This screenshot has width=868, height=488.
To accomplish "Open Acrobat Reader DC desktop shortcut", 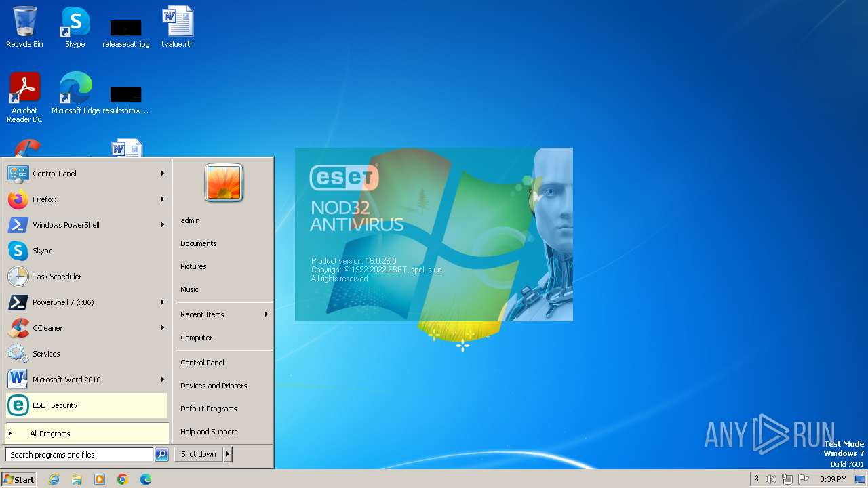I will (24, 98).
